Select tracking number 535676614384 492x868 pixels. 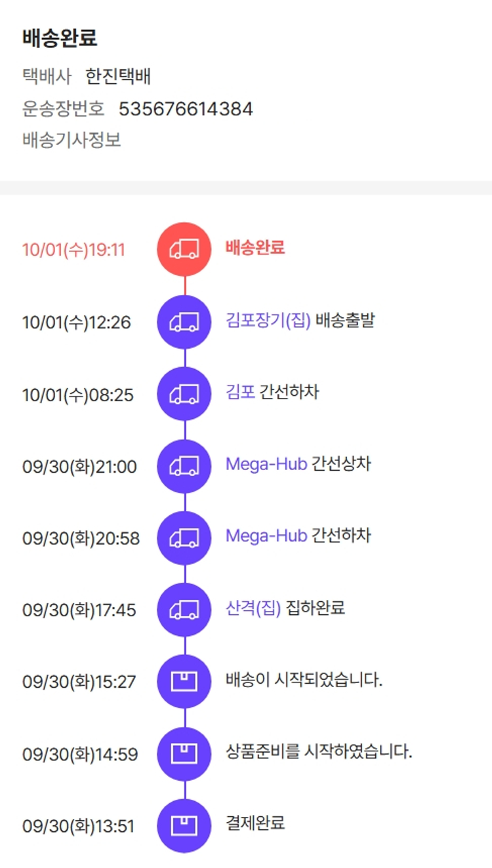click(x=186, y=109)
